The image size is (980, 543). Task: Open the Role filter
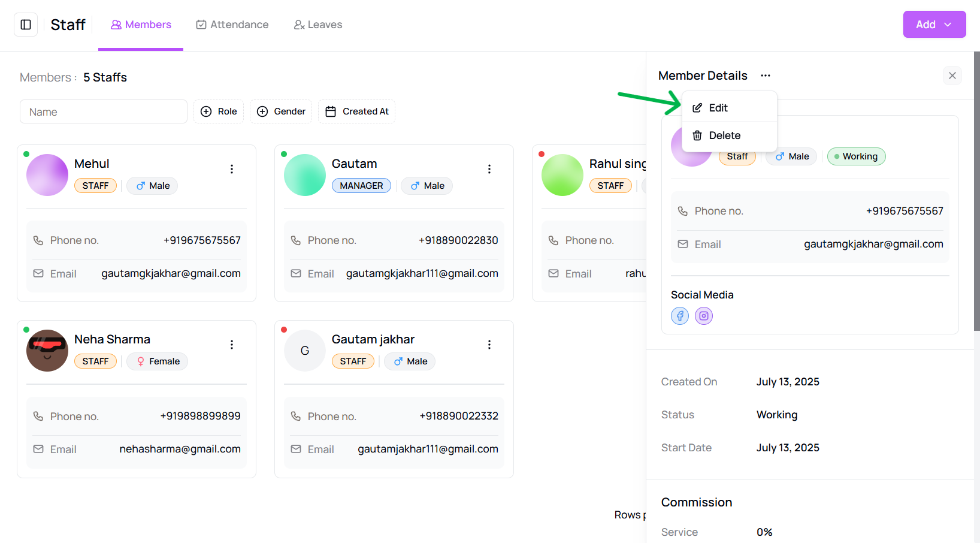219,111
